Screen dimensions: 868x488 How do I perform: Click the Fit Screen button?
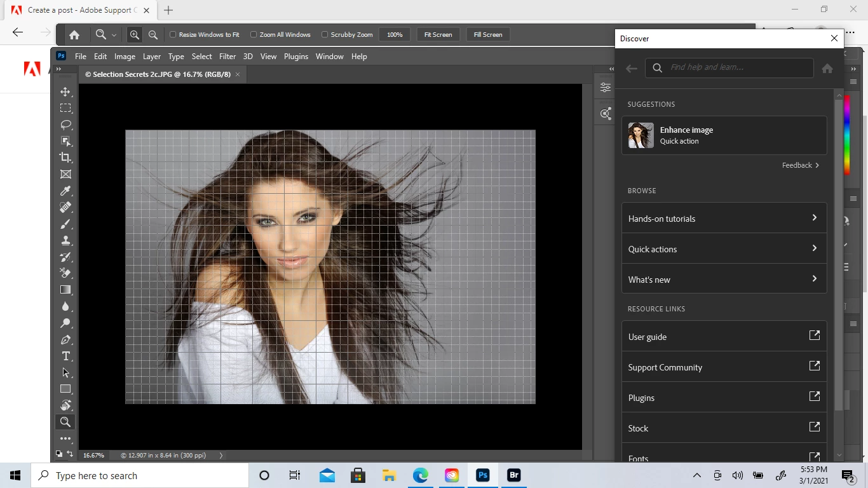tap(438, 35)
